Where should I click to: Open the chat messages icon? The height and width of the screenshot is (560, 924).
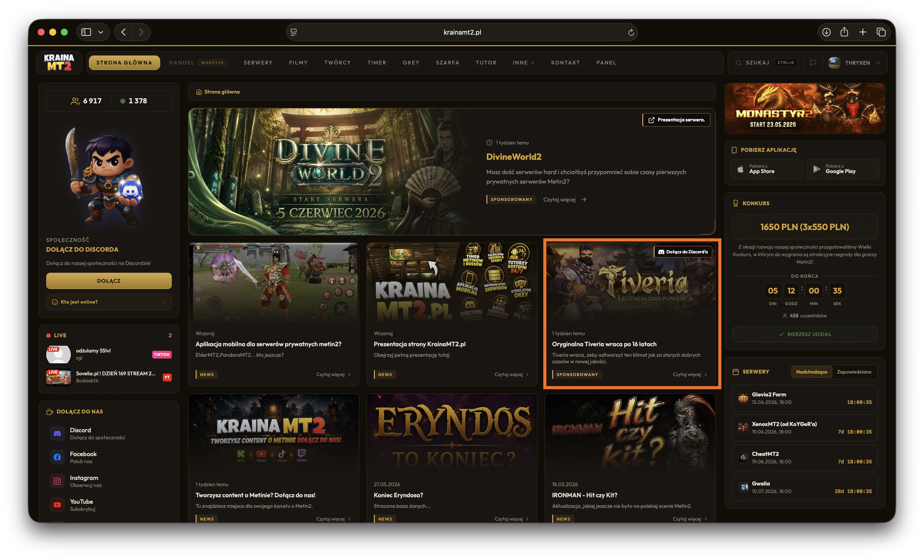(813, 62)
